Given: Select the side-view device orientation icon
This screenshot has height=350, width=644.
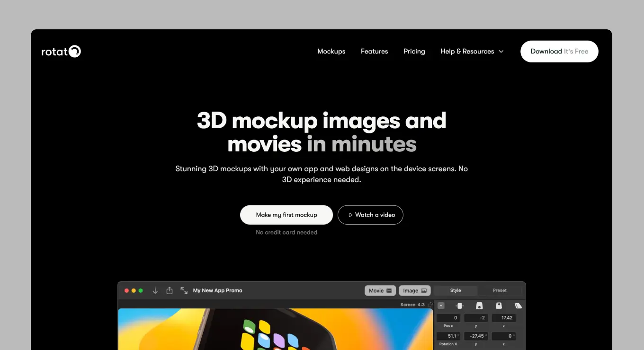Looking at the screenshot, I should click(459, 306).
